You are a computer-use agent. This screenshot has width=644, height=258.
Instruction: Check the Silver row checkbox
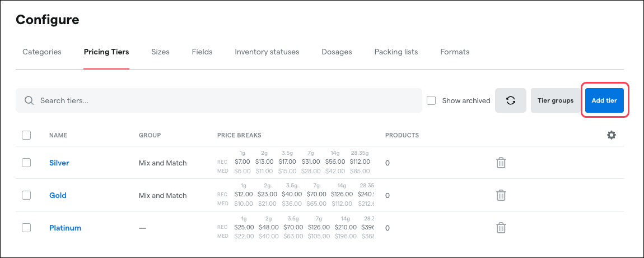26,163
